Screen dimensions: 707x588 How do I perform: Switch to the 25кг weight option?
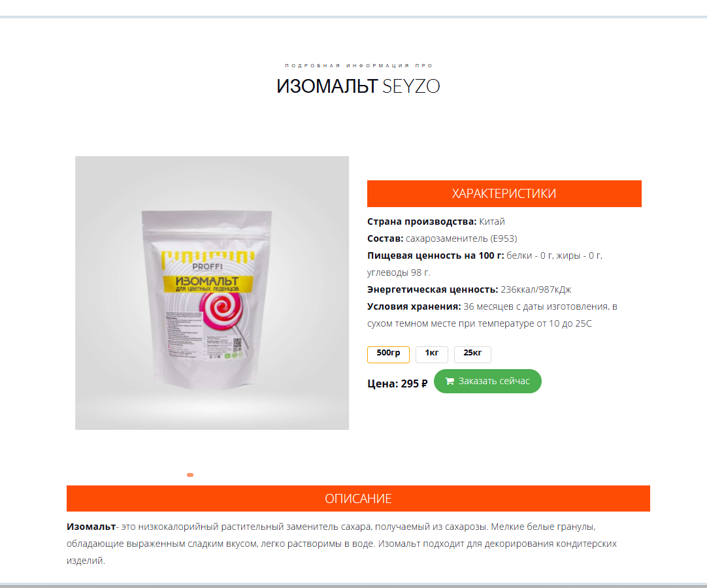pyautogui.click(x=472, y=354)
